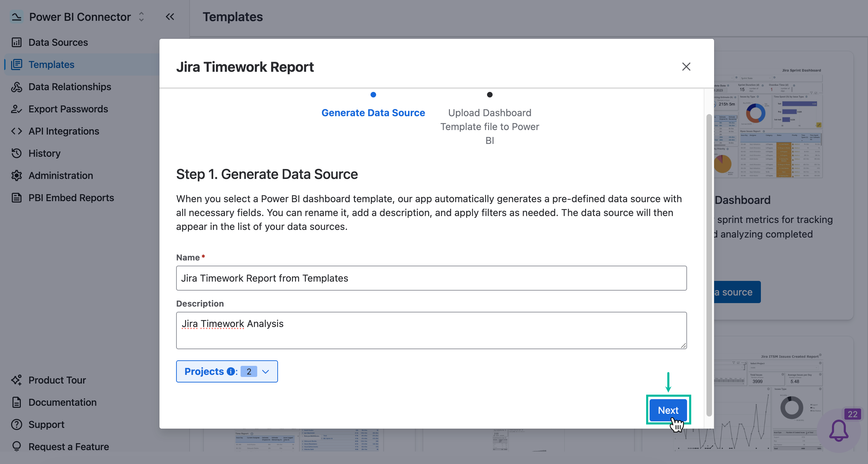Open Request a Feature link

tap(69, 447)
